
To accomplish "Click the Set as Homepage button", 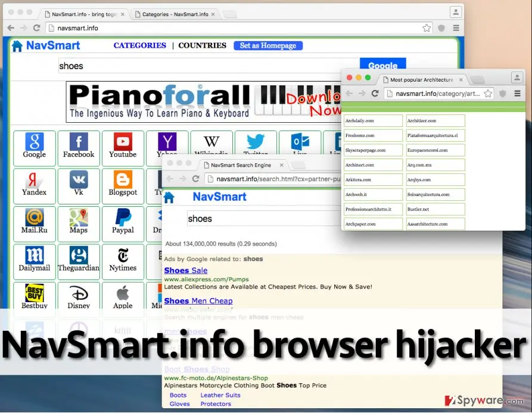I will [268, 45].
